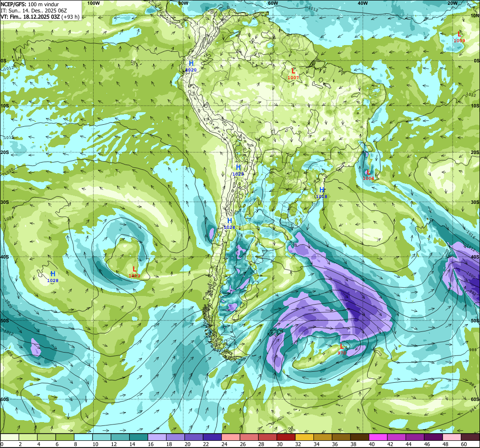Viewport: 480px width, 448px height.
Task: Click the 988 isobar label
Action: coord(473,349)
